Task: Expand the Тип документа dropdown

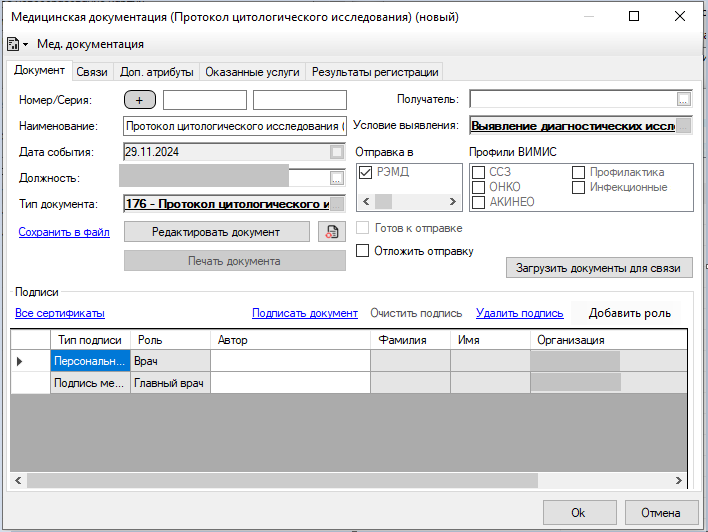Action: [x=337, y=204]
